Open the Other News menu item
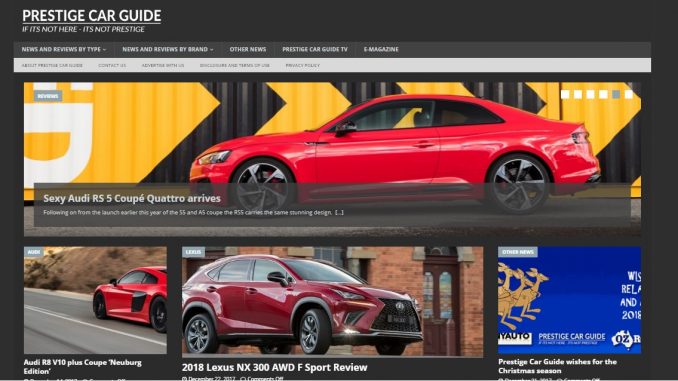Viewport: 678px width, 381px height. tap(248, 49)
